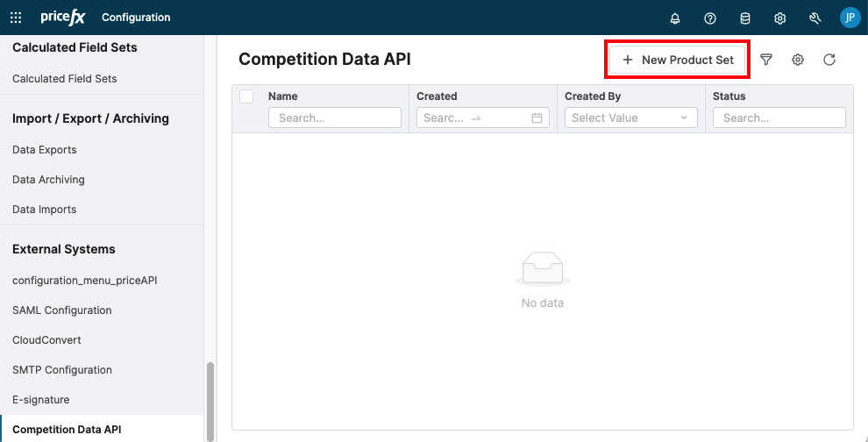Expand the Created By Select Value dropdown
The height and width of the screenshot is (442, 868).
click(630, 118)
